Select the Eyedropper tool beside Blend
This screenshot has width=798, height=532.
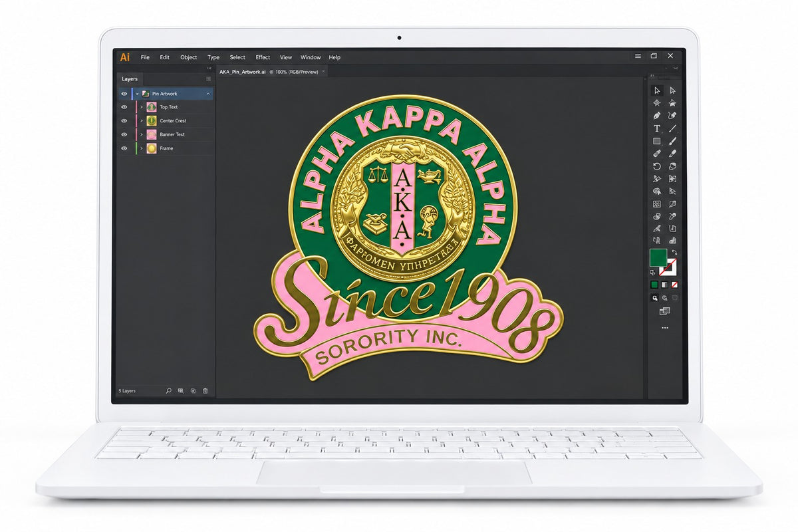click(x=673, y=215)
